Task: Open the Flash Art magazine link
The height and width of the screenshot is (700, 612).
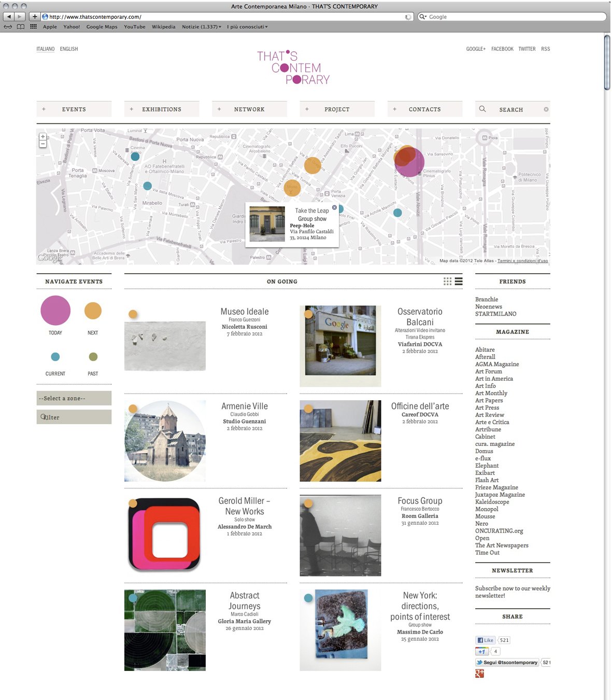Action: [x=487, y=480]
